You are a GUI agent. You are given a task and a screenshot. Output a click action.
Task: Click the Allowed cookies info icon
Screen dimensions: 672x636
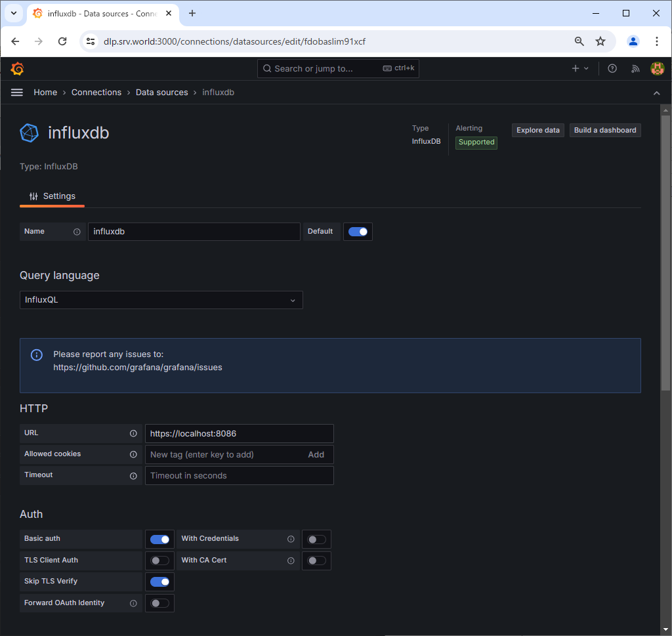pyautogui.click(x=133, y=455)
